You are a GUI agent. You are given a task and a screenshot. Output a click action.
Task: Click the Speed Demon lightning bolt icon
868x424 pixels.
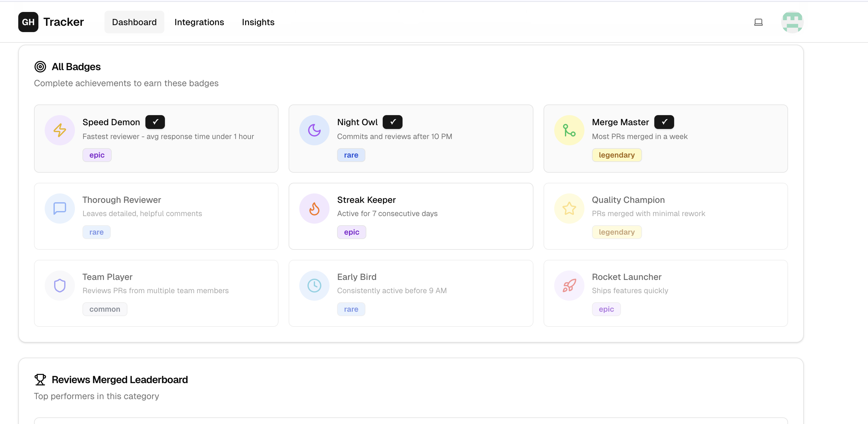60,130
